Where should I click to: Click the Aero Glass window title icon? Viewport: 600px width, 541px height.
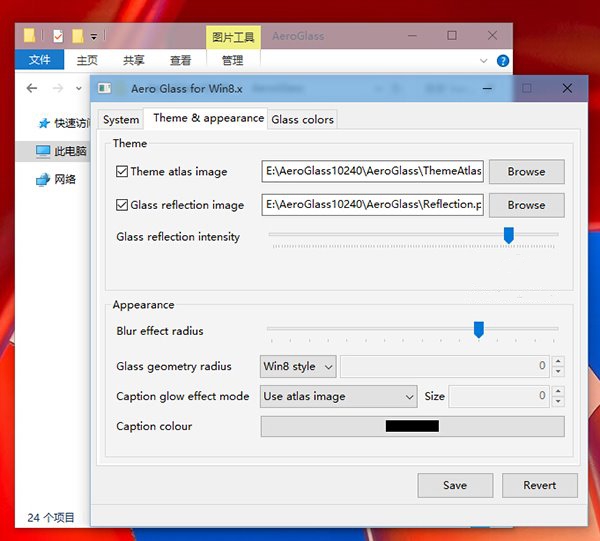point(108,89)
